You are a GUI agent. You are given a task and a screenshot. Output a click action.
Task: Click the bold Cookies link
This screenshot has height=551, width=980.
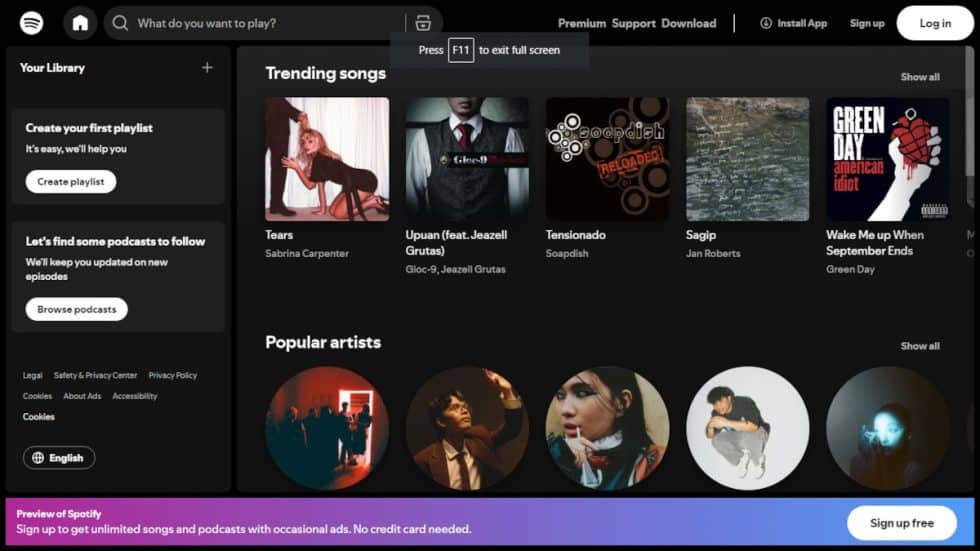click(39, 417)
